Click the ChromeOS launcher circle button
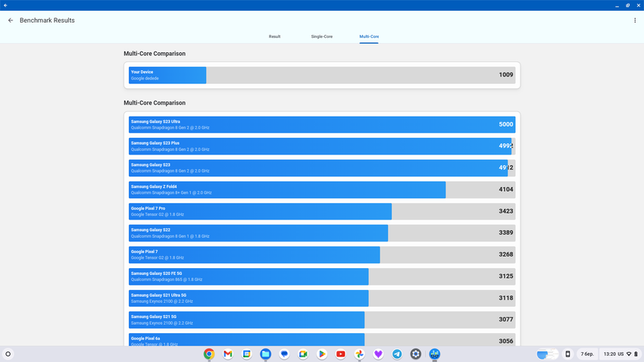 (8, 354)
